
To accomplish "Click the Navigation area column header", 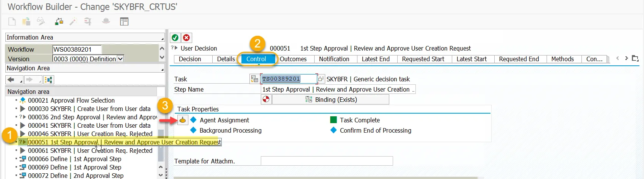I will click(81, 92).
